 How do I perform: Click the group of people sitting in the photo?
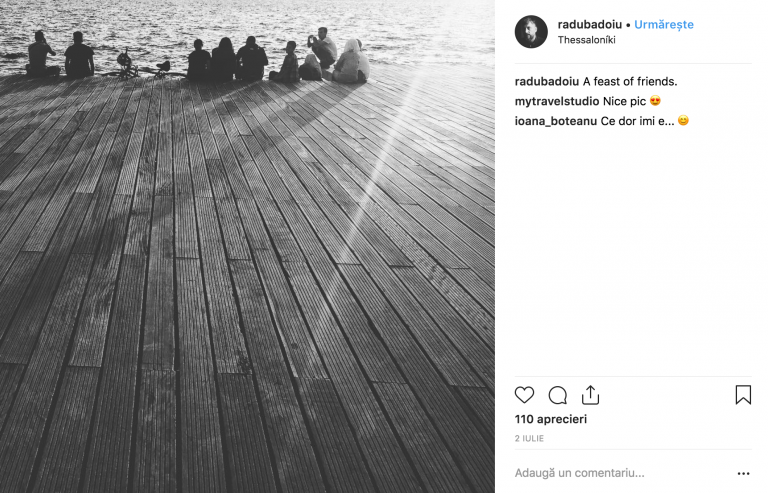pos(197,55)
